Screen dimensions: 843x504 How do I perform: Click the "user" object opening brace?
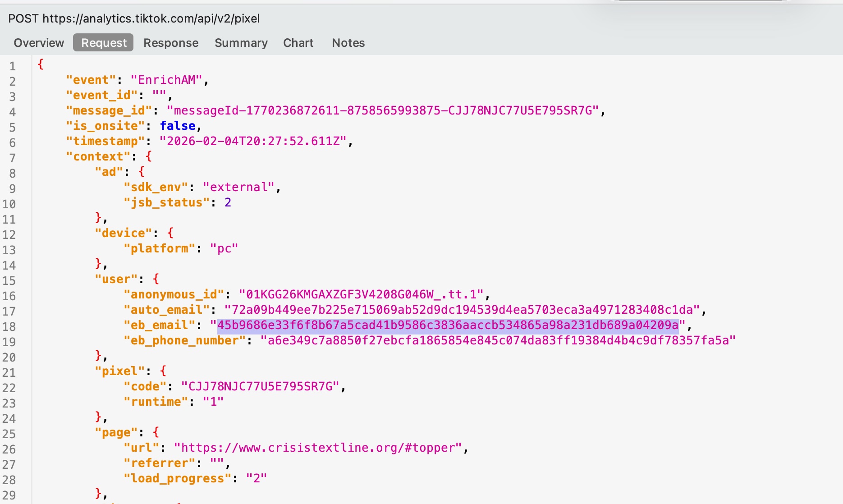(156, 279)
